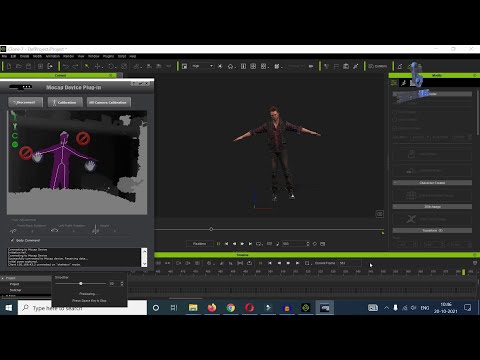This screenshot has height=360, width=480.
Task: Jump to first frame in play bar
Action: (x=226, y=244)
